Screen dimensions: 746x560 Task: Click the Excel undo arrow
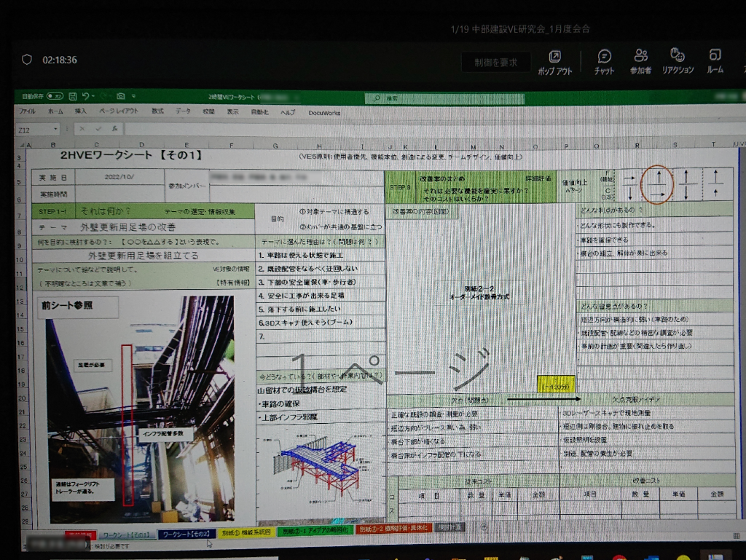tap(86, 97)
